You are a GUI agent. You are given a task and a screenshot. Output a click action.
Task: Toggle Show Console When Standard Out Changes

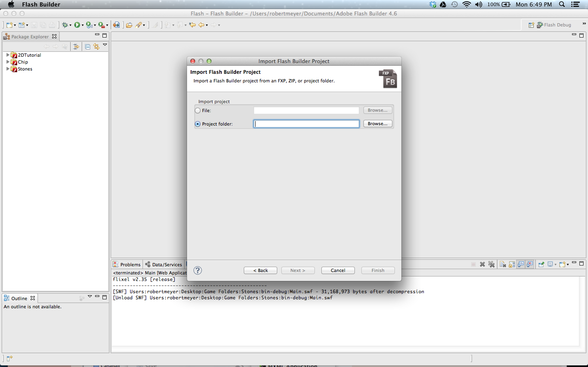521,264
